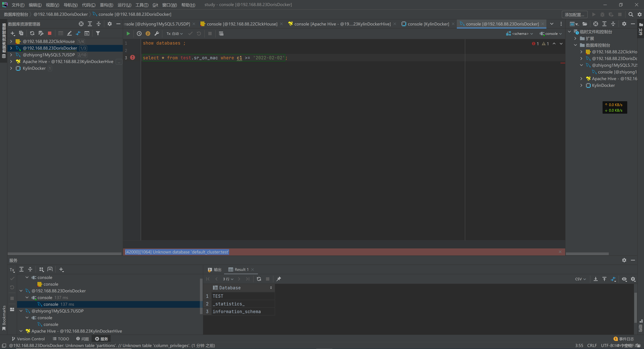Screen dimensions: 644x349
Task: Refresh the database explorer data sources
Action: 32,33
